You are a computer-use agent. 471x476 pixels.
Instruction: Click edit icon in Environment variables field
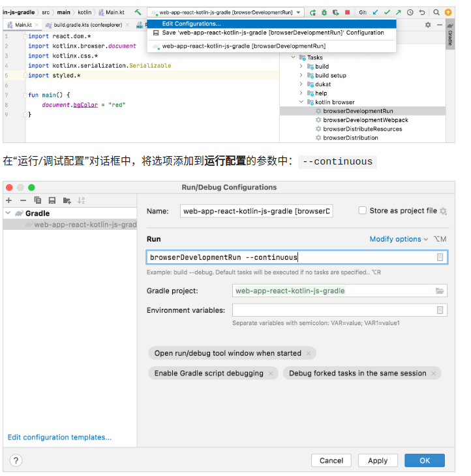440,310
